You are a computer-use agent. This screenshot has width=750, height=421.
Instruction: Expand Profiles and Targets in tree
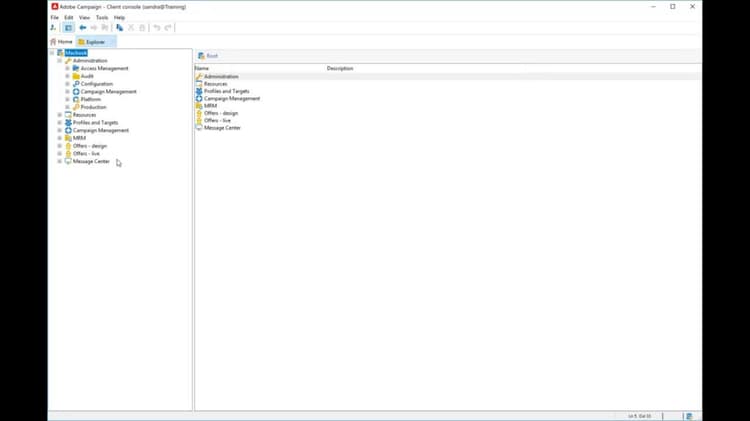pyautogui.click(x=60, y=122)
